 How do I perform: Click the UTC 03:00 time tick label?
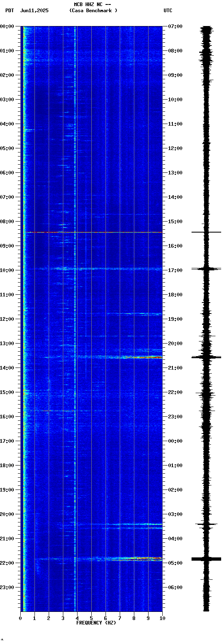coord(175,514)
